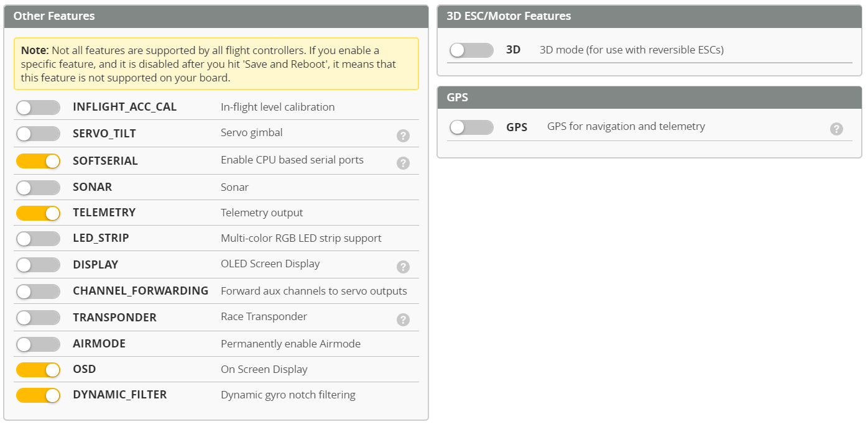Click the yellow Note information box
This screenshot has width=868, height=427.
[x=216, y=64]
